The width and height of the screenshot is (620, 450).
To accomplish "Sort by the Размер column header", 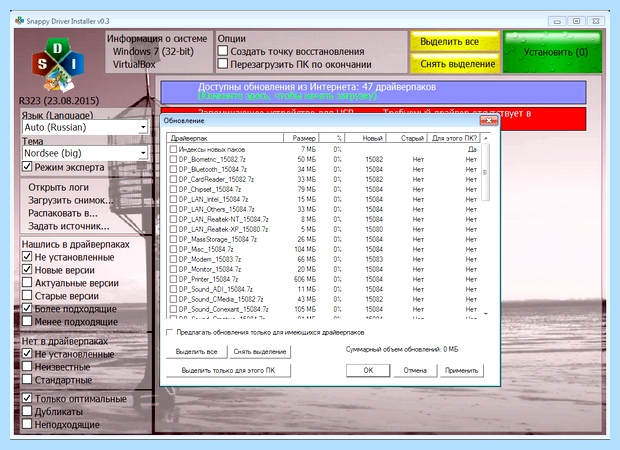I will (301, 138).
